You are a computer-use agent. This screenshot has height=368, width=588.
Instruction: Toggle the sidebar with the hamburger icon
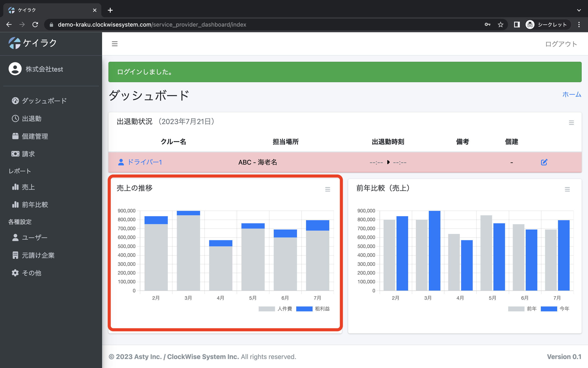coord(115,44)
